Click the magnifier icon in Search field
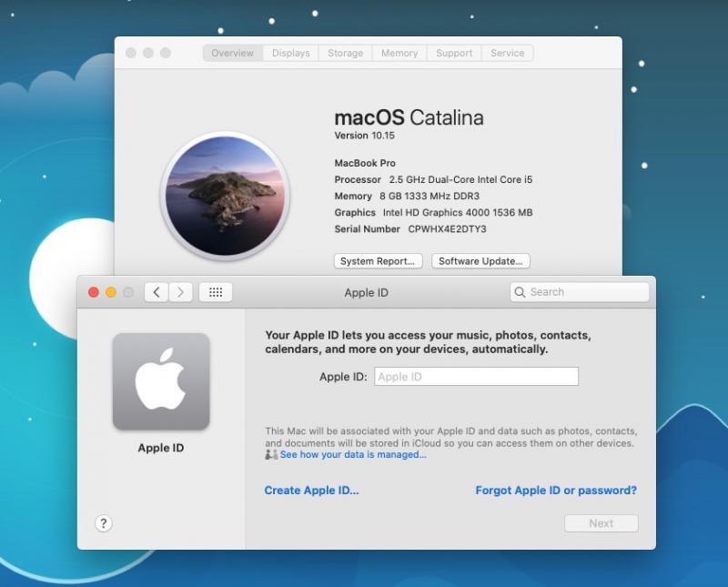The width and height of the screenshot is (728, 587). tap(520, 292)
